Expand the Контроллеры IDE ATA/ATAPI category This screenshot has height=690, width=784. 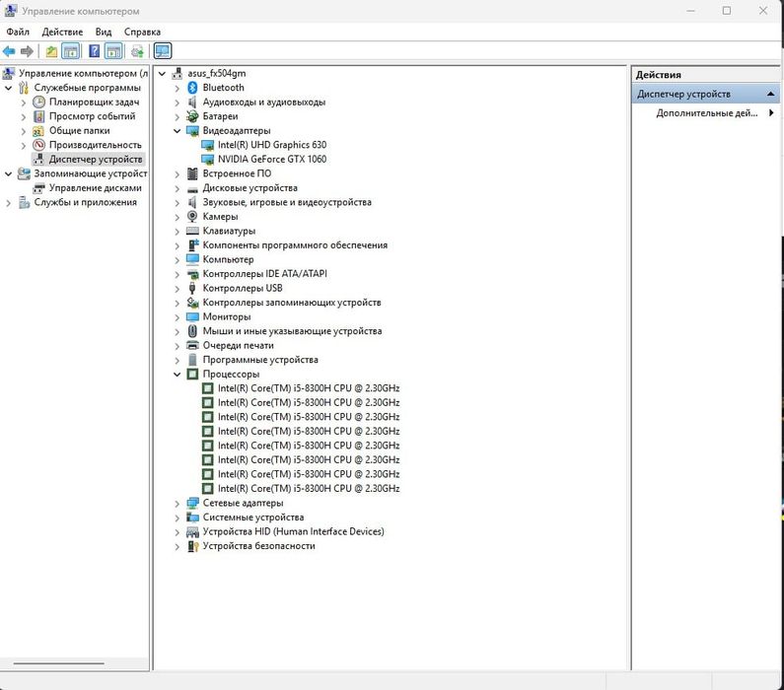[177, 274]
